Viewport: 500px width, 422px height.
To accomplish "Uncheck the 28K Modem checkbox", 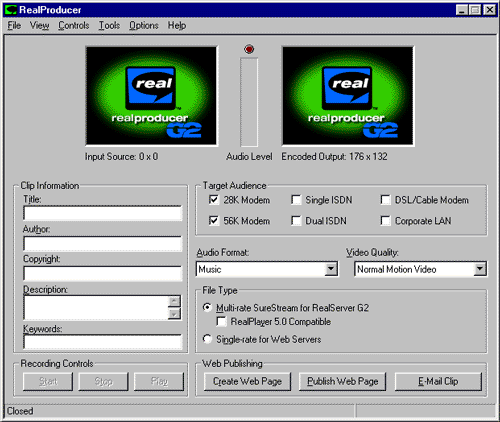I will (213, 200).
